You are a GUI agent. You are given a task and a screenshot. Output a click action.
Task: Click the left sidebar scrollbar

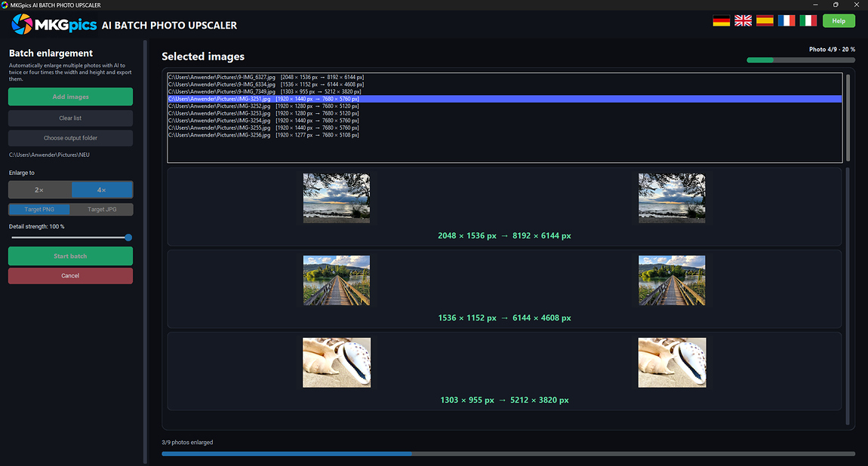[x=146, y=252]
